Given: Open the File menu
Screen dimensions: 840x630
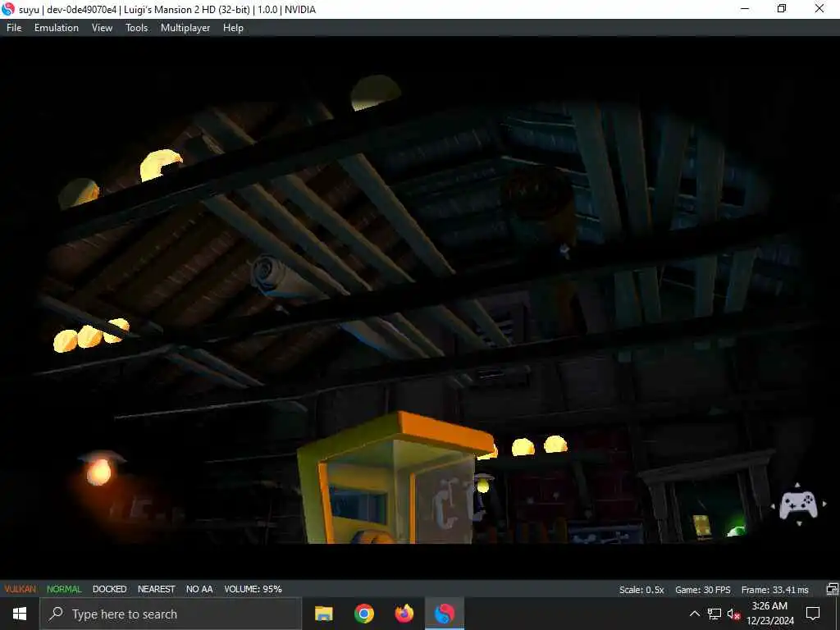Looking at the screenshot, I should [14, 28].
